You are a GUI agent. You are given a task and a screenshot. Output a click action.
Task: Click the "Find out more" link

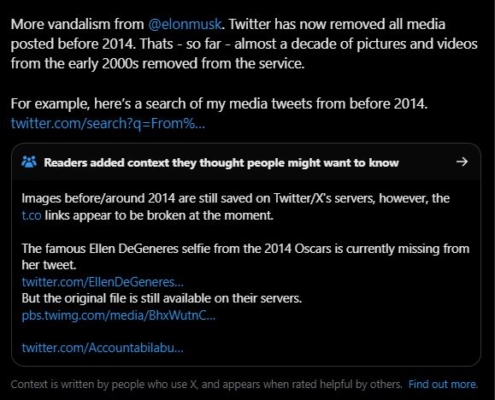pyautogui.click(x=443, y=384)
